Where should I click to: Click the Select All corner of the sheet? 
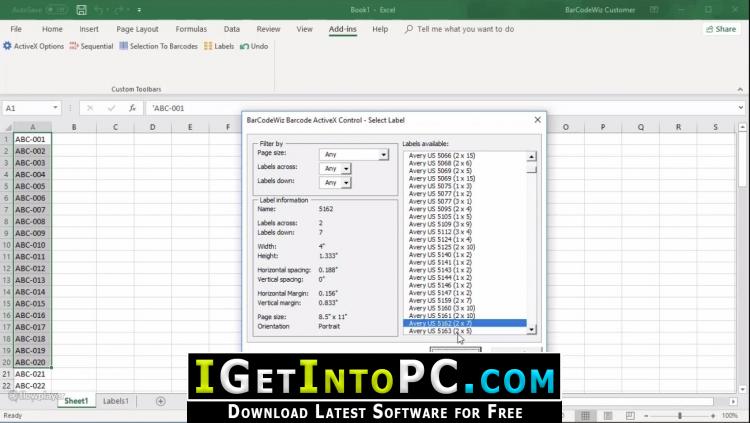pyautogui.click(x=7, y=127)
